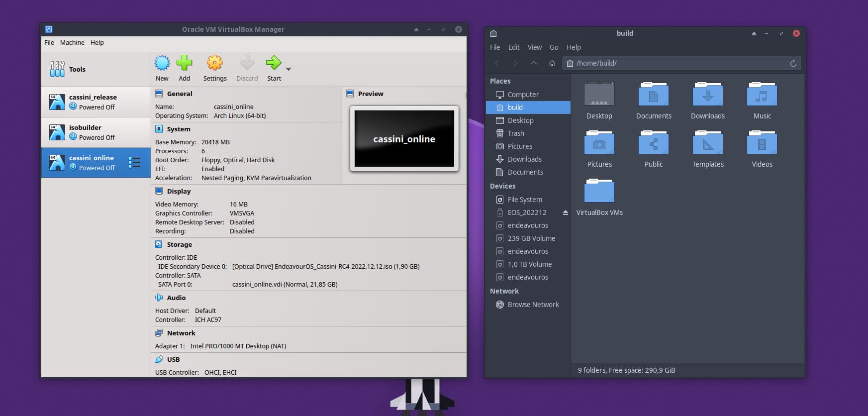
Task: Select File System under Devices
Action: coord(528,200)
